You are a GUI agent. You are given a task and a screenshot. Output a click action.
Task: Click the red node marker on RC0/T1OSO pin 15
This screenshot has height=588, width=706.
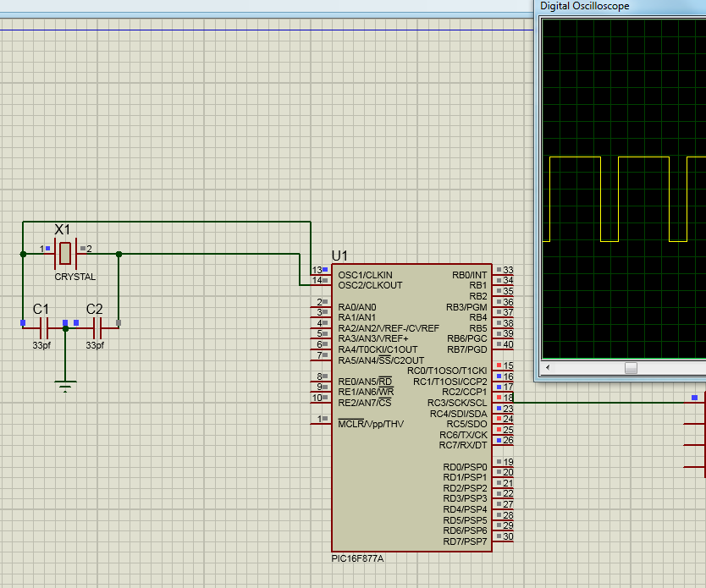498,365
